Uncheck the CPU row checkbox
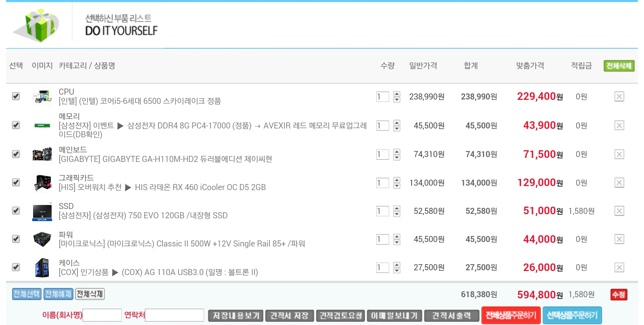Screen dimensions: 644x325 point(16,96)
